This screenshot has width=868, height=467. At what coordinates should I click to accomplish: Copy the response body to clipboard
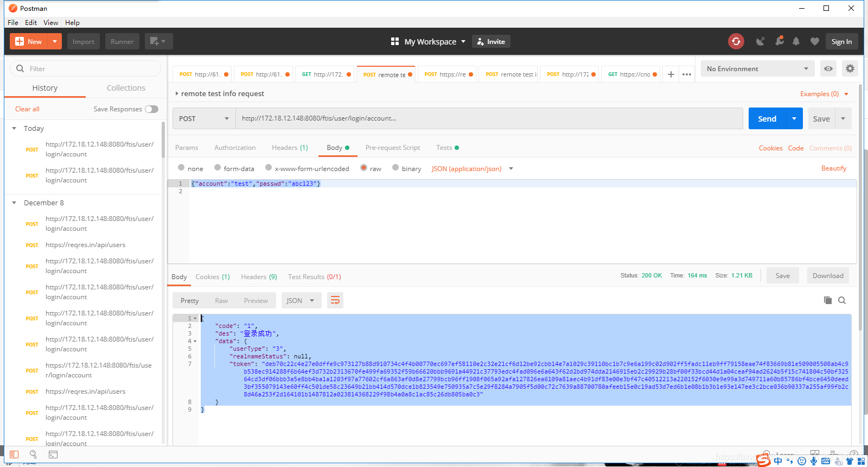coord(828,300)
